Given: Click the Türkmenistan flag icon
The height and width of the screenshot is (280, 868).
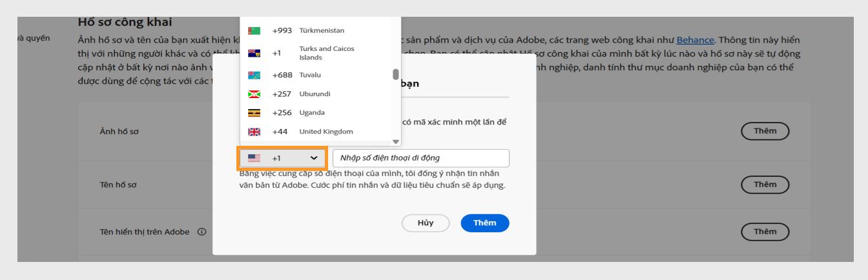Looking at the screenshot, I should point(254,30).
